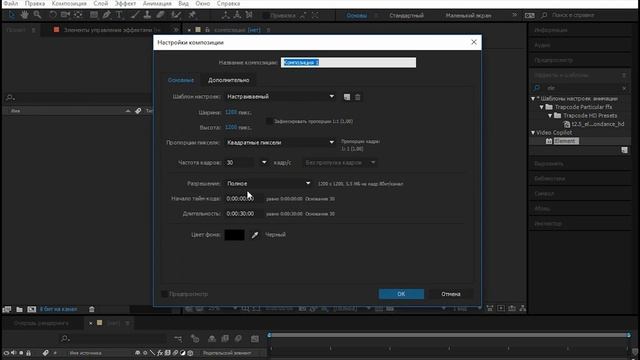Pick background color with eyedropper
The height and width of the screenshot is (360, 640).
click(255, 235)
